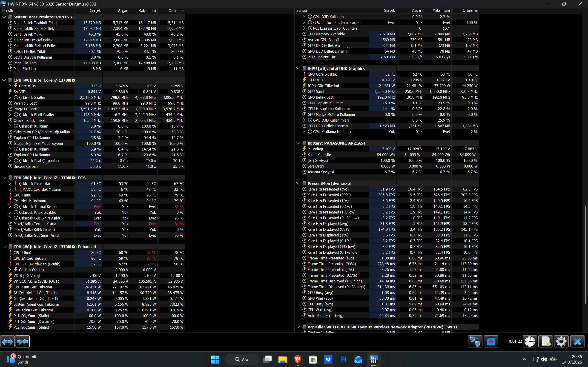The image size is (588, 367).
Task: Open the clock showing 20:35 and date
Action: [572, 359]
